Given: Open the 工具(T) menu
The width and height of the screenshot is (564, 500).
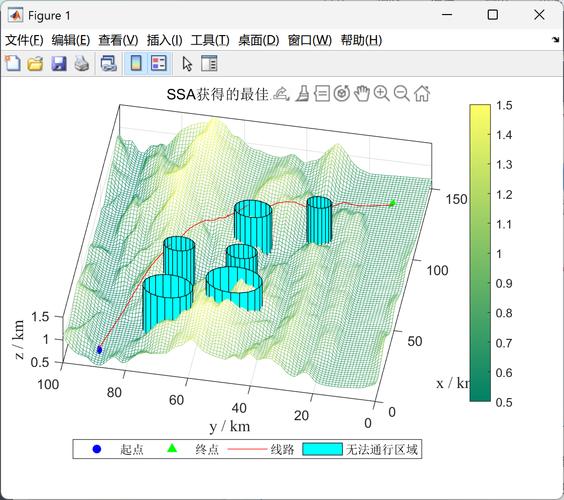Looking at the screenshot, I should 210,40.
